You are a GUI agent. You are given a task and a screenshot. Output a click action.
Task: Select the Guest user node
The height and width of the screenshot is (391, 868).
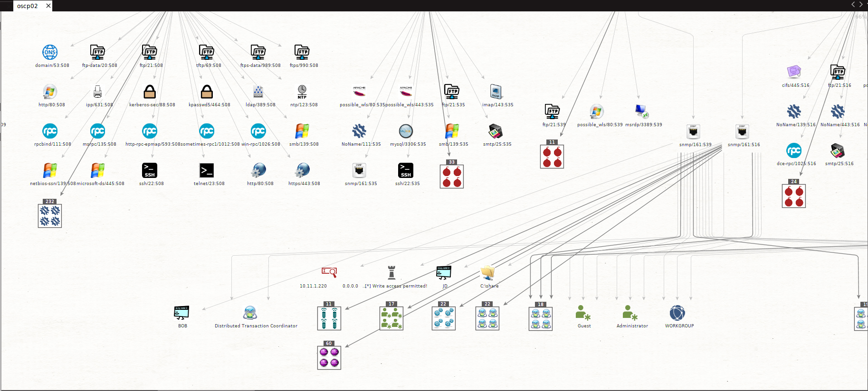tap(583, 312)
